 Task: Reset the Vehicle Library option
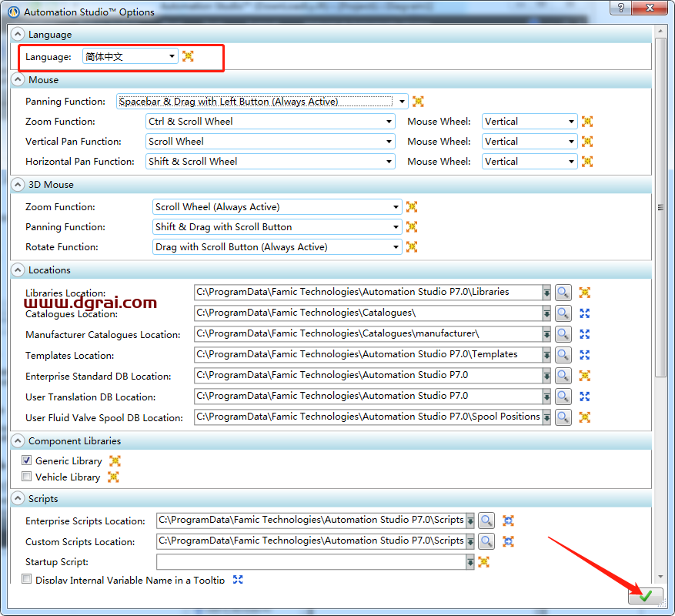[113, 477]
